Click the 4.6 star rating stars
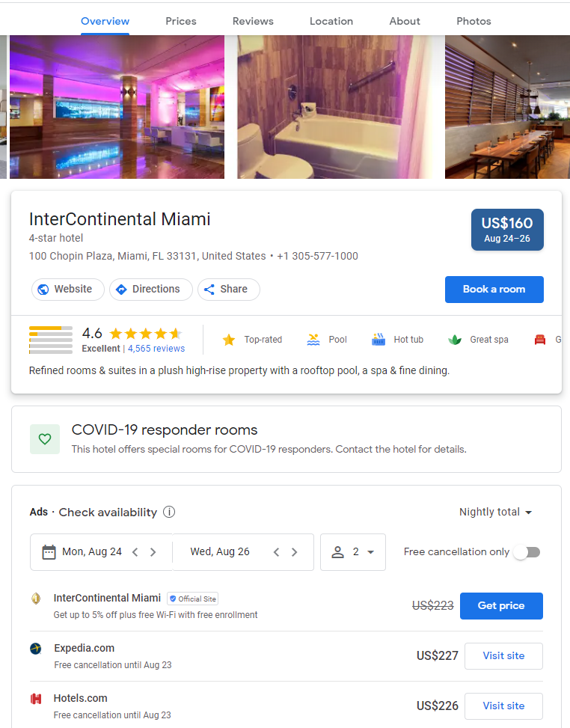Screen dimensions: 570x728 click(x=146, y=334)
